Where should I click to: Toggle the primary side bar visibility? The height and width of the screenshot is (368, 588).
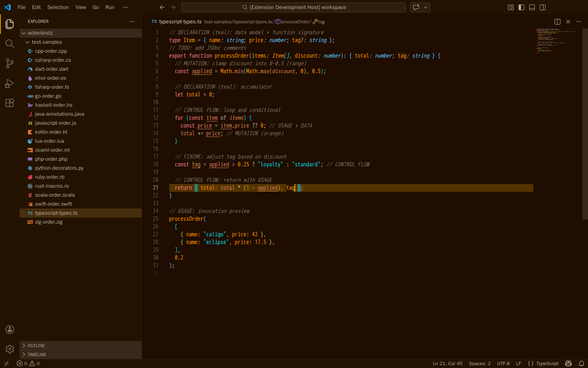[x=521, y=7]
